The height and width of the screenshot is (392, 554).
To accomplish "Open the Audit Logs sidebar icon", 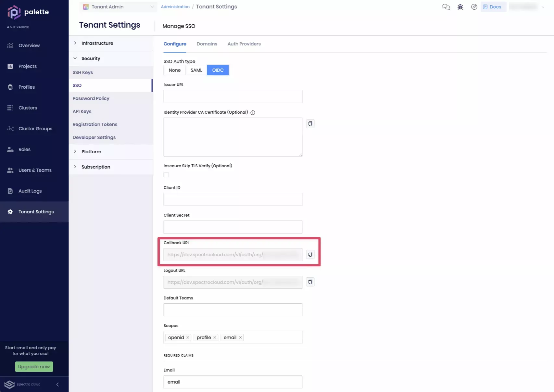I will pyautogui.click(x=10, y=191).
